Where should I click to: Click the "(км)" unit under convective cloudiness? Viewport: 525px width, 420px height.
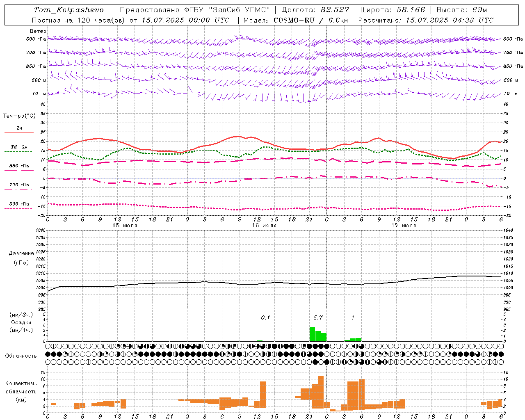pyautogui.click(x=21, y=399)
